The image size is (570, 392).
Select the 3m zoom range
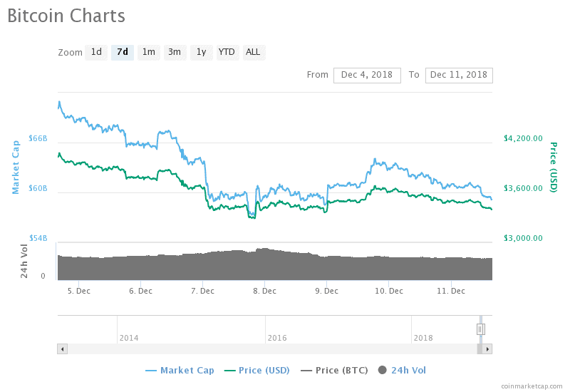(175, 52)
